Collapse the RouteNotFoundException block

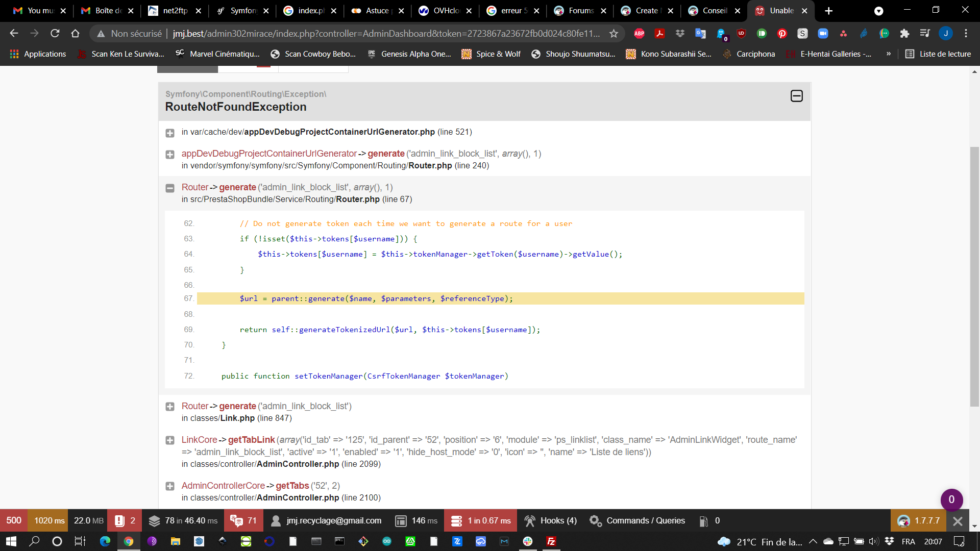[x=796, y=96]
